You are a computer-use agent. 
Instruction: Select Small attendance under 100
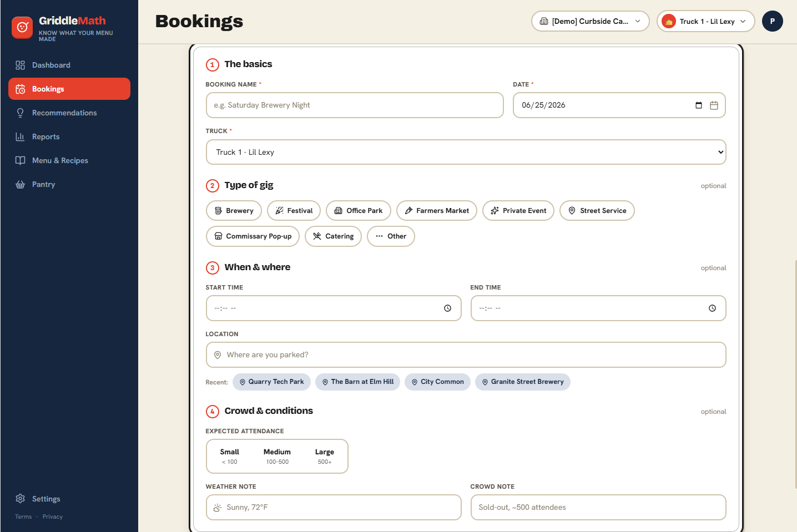230,457
